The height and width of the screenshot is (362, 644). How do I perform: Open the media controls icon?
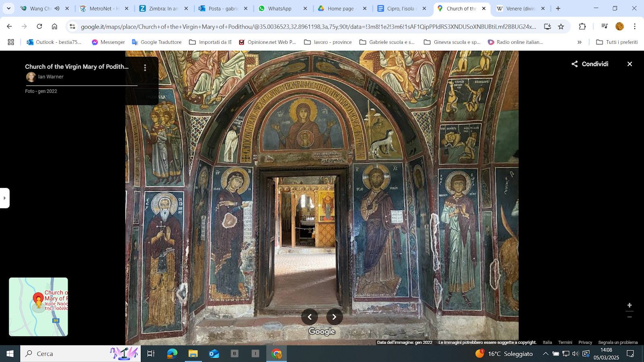click(604, 27)
